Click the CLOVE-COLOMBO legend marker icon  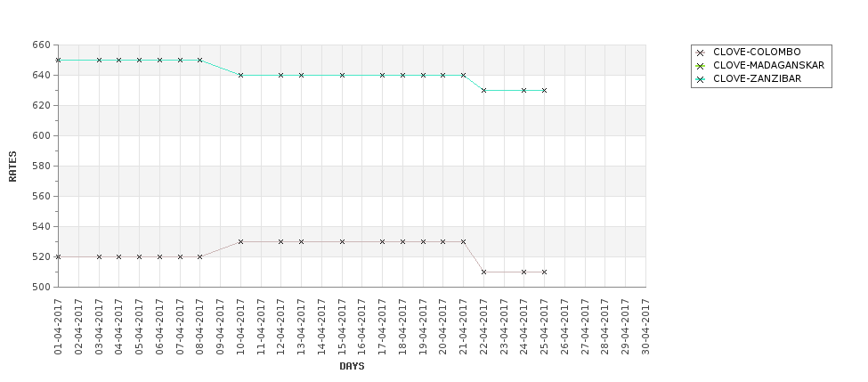tap(701, 53)
